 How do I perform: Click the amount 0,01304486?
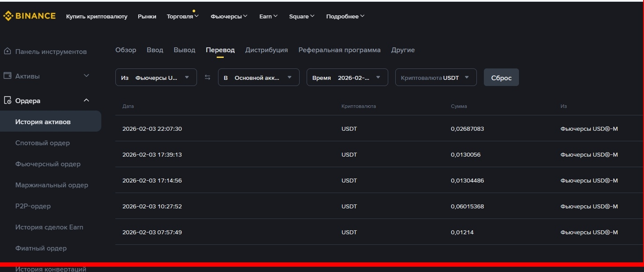click(467, 181)
